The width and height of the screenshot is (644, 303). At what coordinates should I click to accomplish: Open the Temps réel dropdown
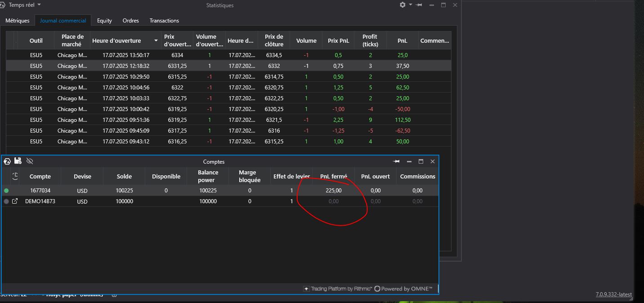[25, 5]
